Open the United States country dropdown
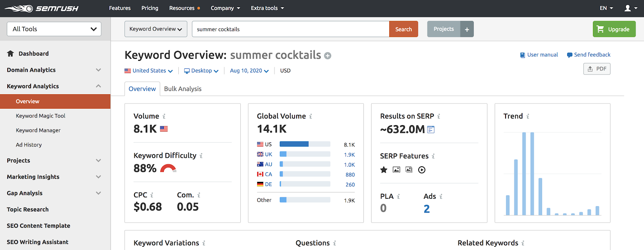The width and height of the screenshot is (644, 250). (x=149, y=70)
